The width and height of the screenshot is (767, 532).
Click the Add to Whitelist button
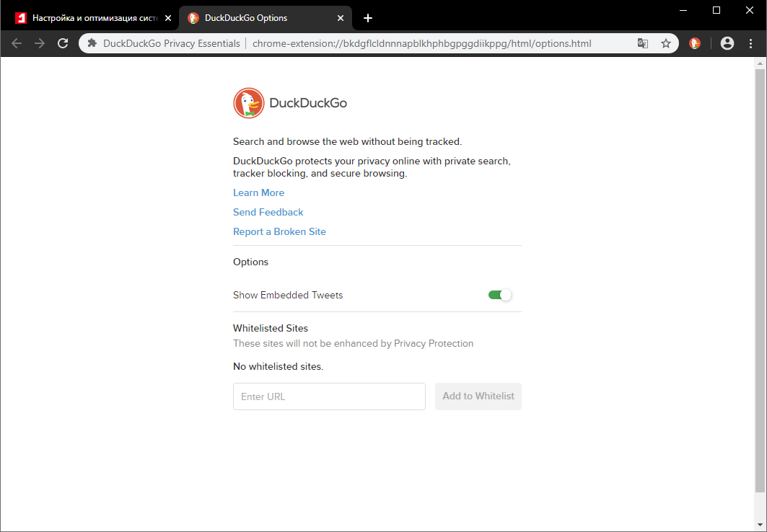(478, 396)
